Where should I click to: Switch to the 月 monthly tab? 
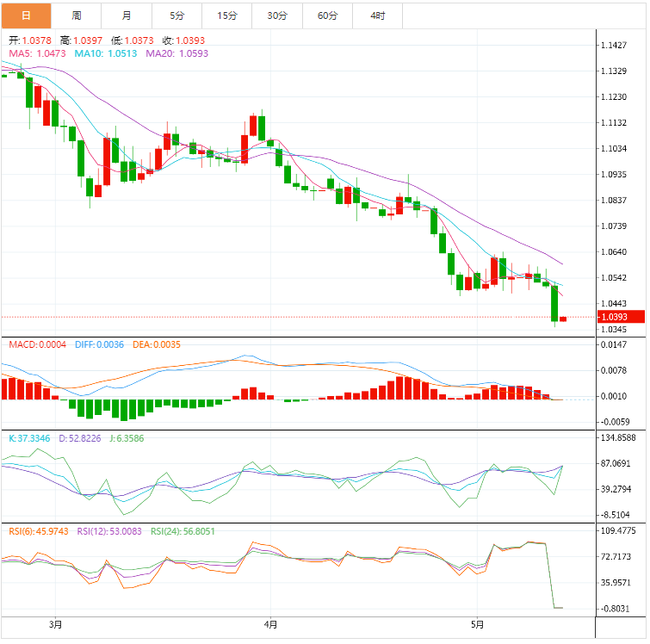coord(127,15)
